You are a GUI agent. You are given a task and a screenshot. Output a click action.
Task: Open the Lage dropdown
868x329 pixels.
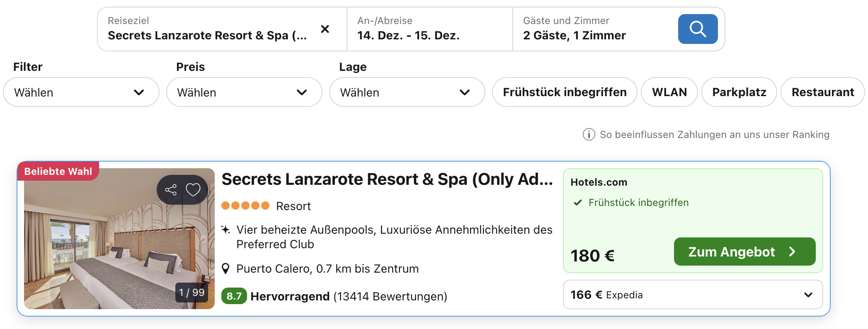407,92
